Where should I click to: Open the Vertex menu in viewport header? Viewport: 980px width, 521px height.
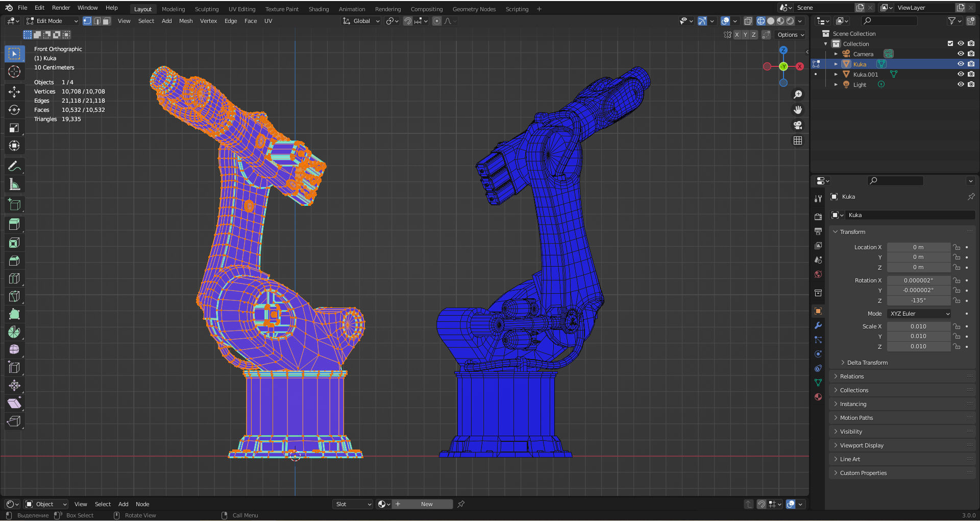pos(208,21)
